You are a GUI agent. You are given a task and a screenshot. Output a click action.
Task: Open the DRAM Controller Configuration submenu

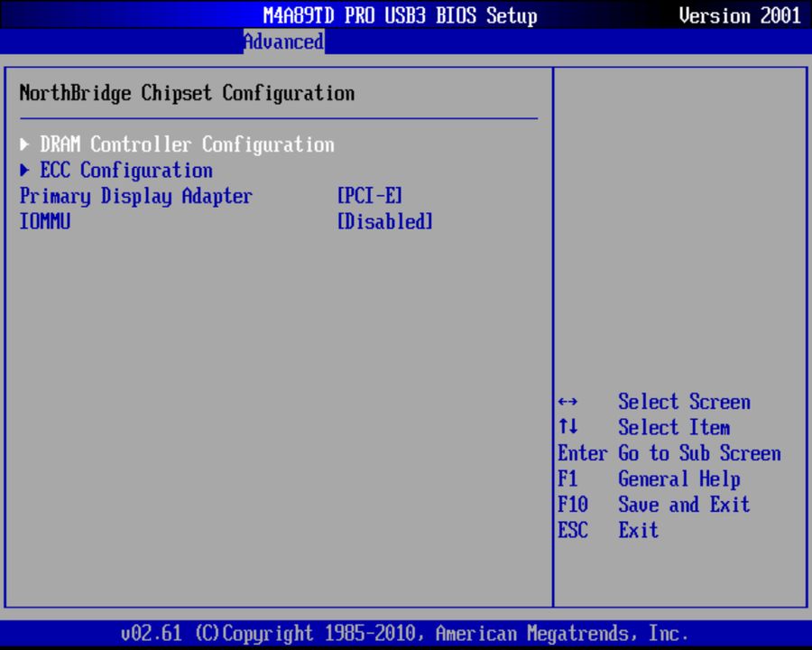click(187, 144)
